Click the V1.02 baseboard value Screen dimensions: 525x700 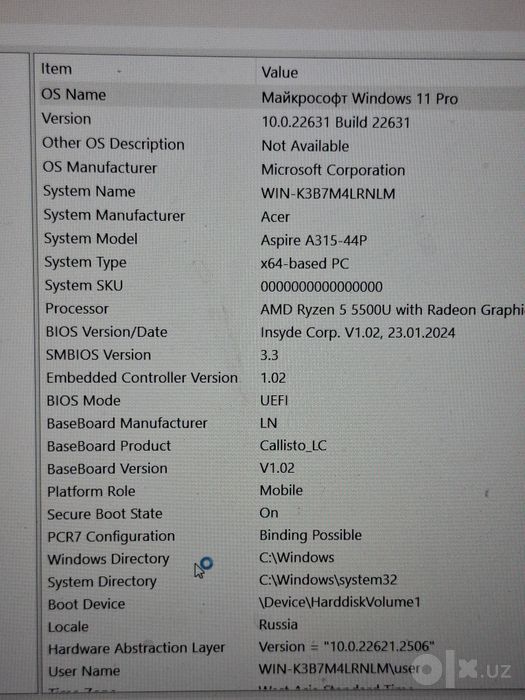277,468
